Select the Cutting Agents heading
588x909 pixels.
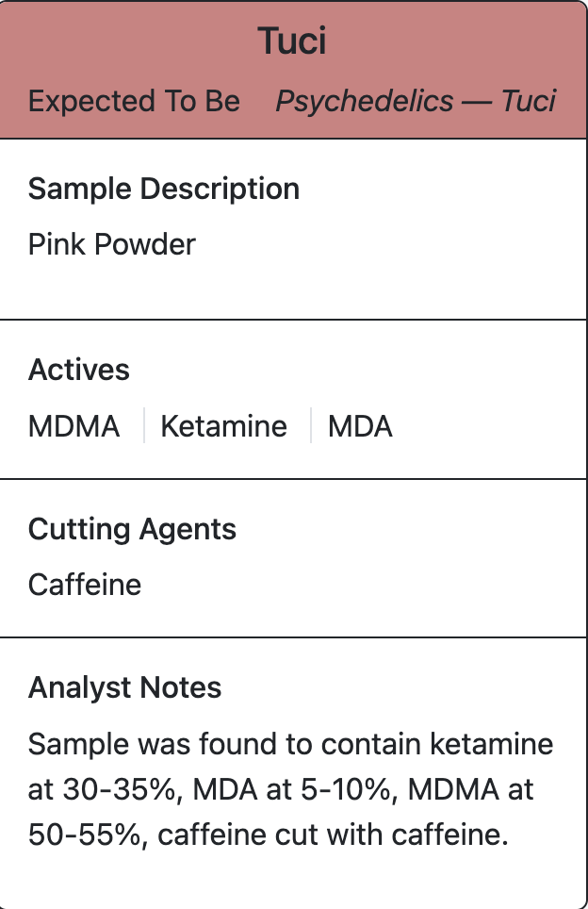132,529
